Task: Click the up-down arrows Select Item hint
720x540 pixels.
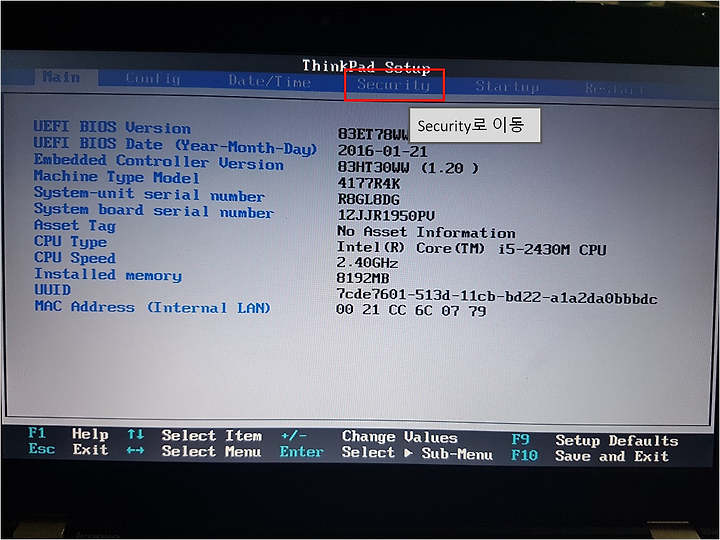Action: [195, 435]
